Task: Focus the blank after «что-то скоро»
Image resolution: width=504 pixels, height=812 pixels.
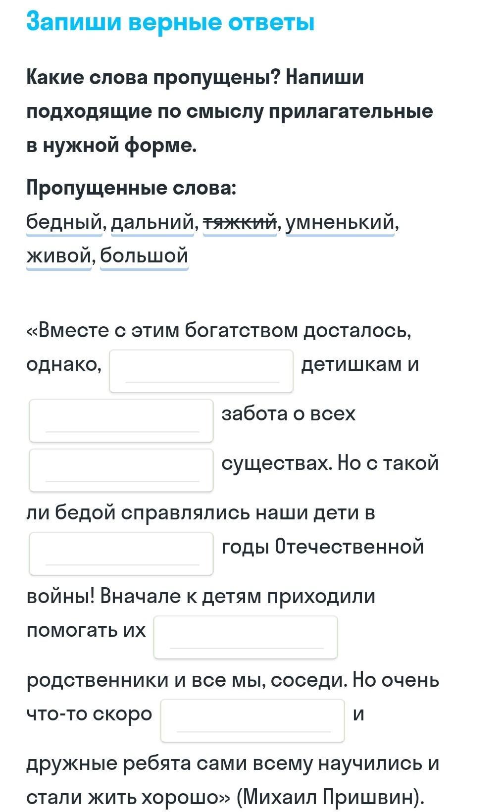Action: [252, 720]
